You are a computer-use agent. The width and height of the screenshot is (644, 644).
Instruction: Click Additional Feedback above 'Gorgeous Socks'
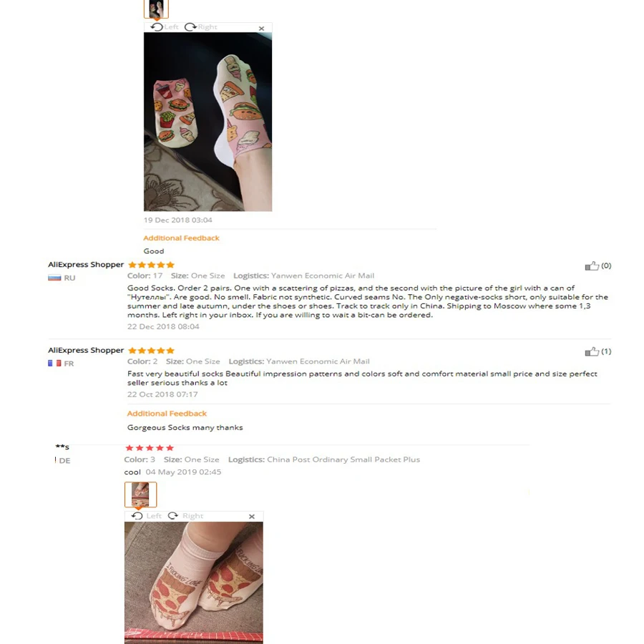point(167,414)
